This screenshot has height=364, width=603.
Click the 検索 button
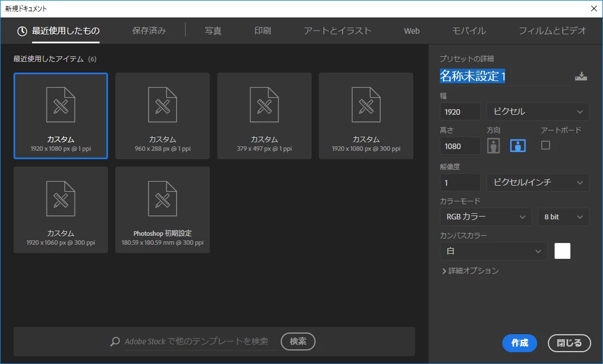pos(298,341)
